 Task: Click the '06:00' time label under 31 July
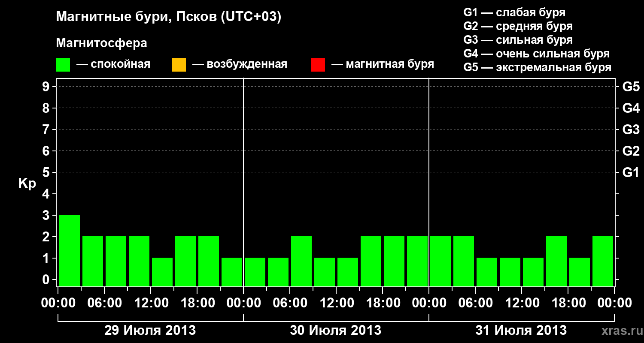click(475, 303)
